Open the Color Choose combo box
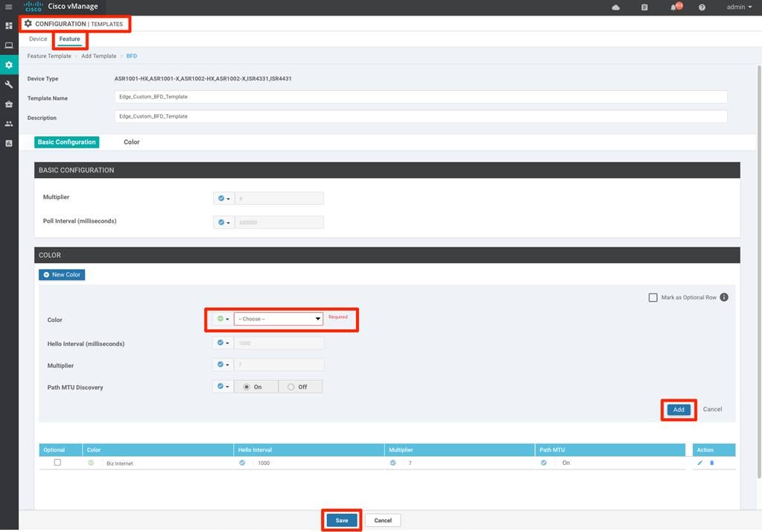This screenshot has width=762, height=532. coord(279,319)
